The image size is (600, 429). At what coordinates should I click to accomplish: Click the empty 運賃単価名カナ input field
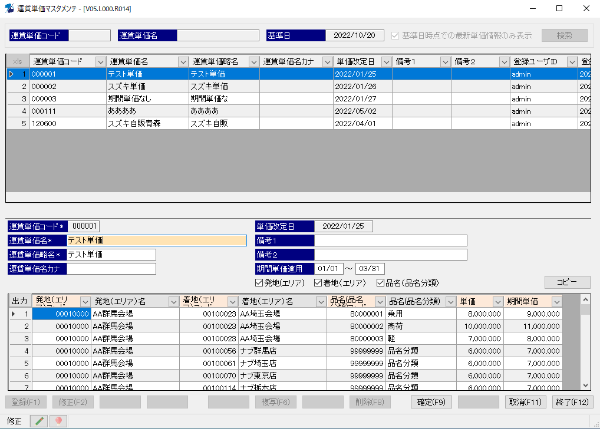[x=111, y=269]
